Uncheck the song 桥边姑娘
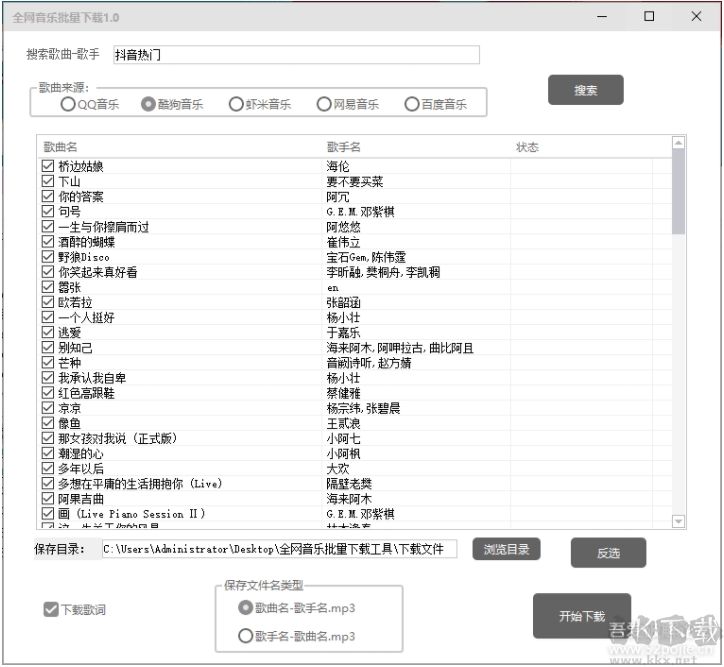724x667 pixels. [x=48, y=166]
